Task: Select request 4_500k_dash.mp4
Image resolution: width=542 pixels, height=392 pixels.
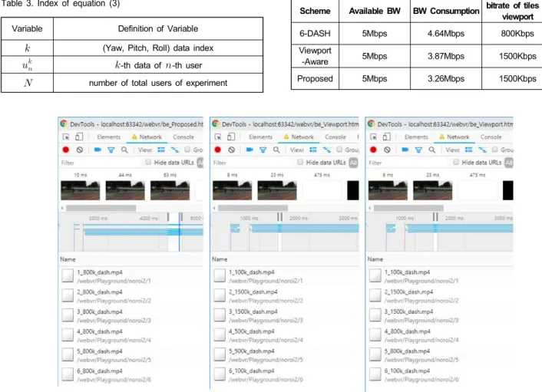Action: (285, 335)
